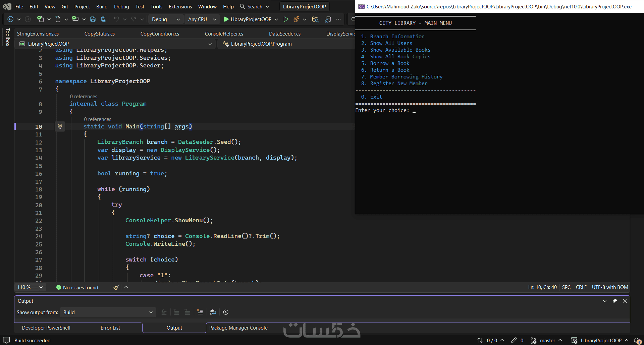Open the Hot Reload options dropdown arrow
Viewport: 644px width, 345px height.
[x=305, y=19]
